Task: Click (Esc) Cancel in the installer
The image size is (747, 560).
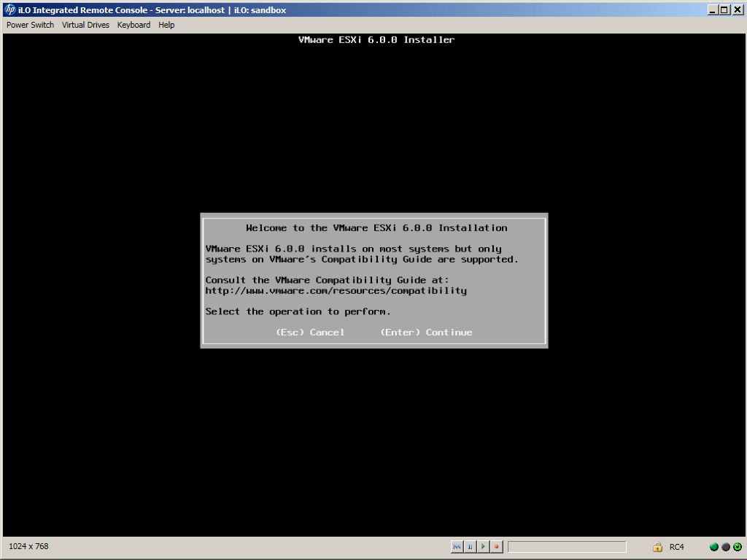Action: click(310, 332)
